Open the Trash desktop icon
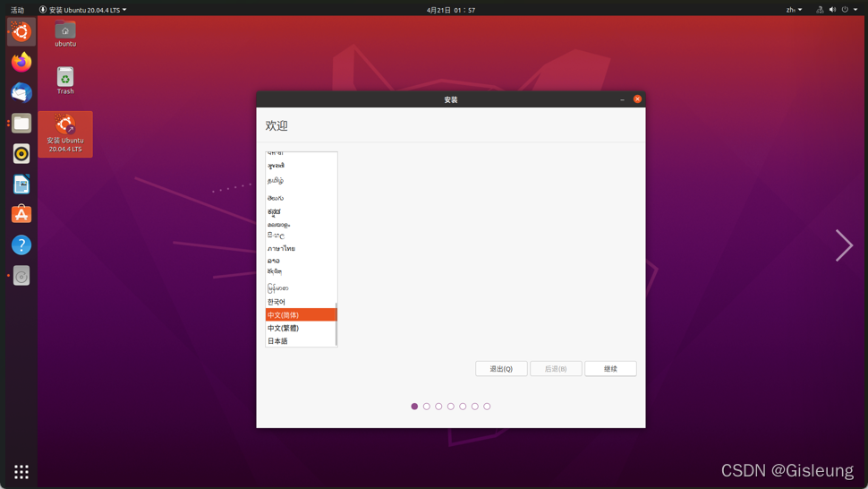 point(65,81)
